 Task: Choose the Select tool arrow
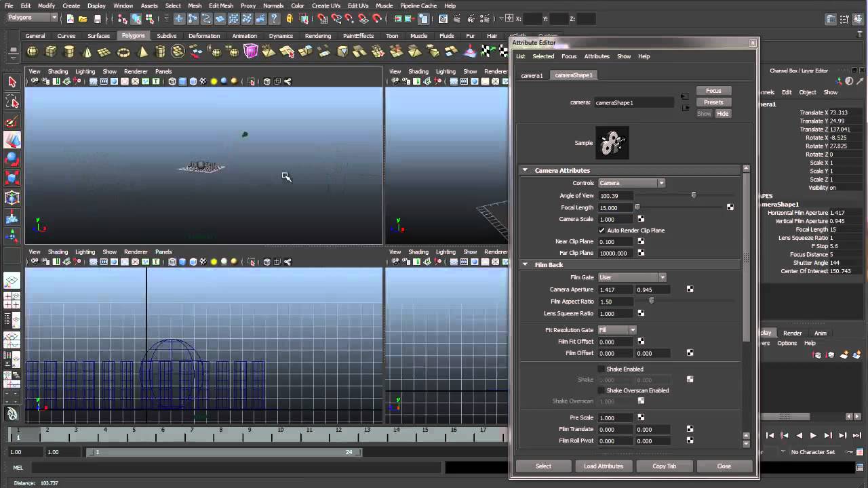click(12, 81)
